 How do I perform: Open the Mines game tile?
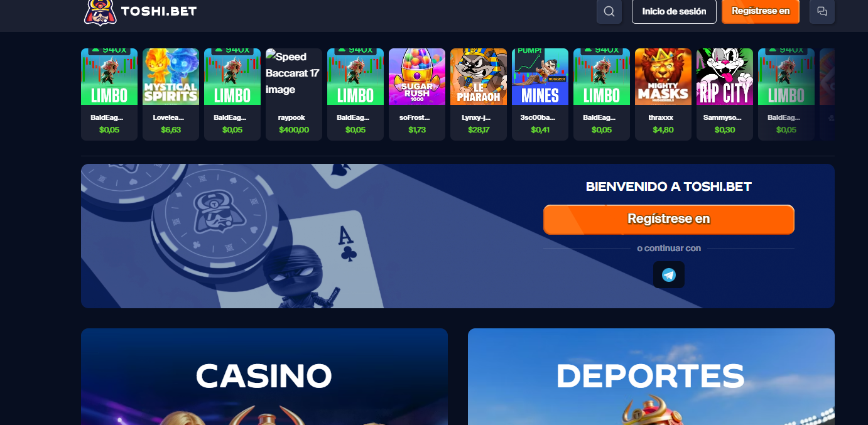click(540, 77)
